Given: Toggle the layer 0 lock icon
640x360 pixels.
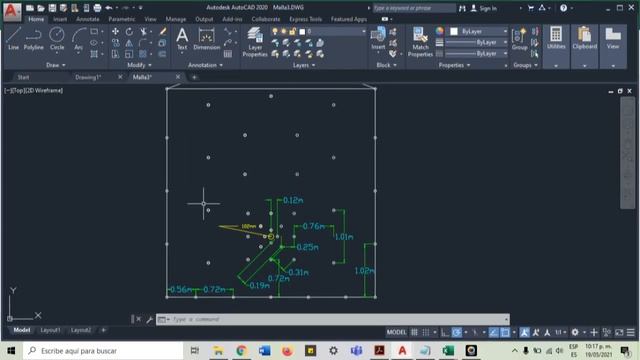Looking at the screenshot, I should [293, 31].
